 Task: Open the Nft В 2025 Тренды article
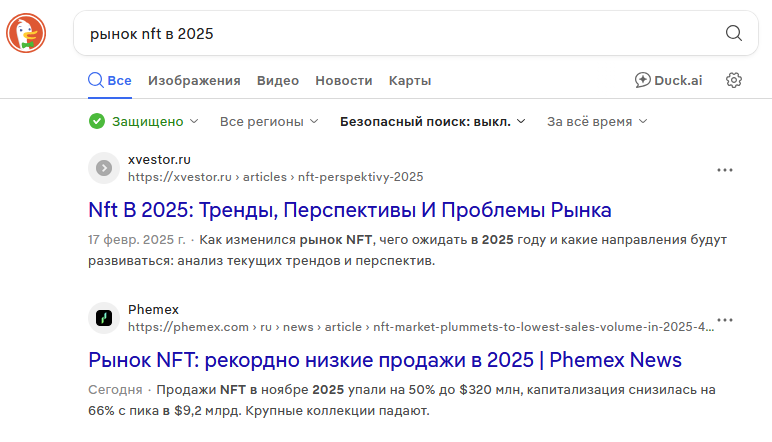[349, 210]
